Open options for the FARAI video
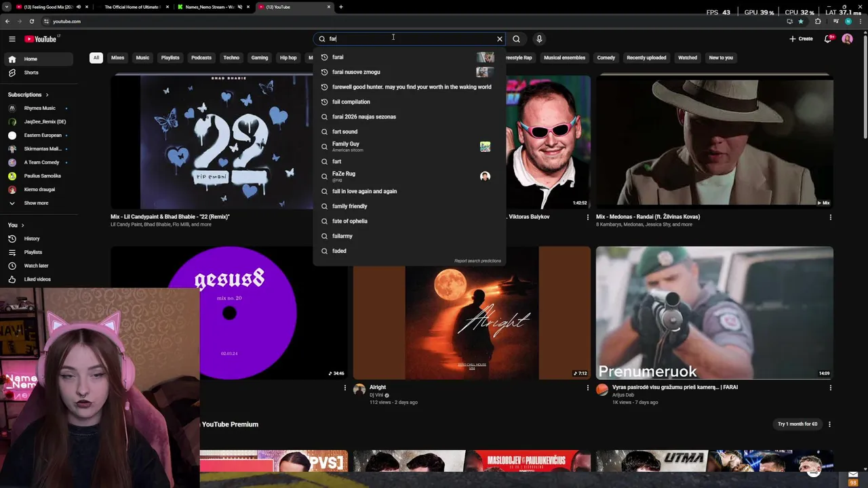Screen dimensions: 868x488 [x=831, y=388]
